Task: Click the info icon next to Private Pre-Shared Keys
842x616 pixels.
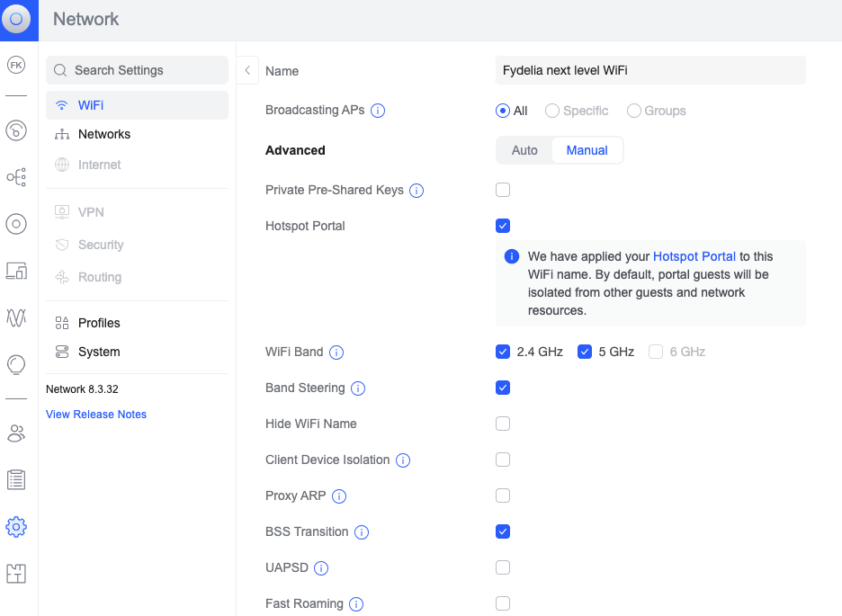Action: (417, 191)
